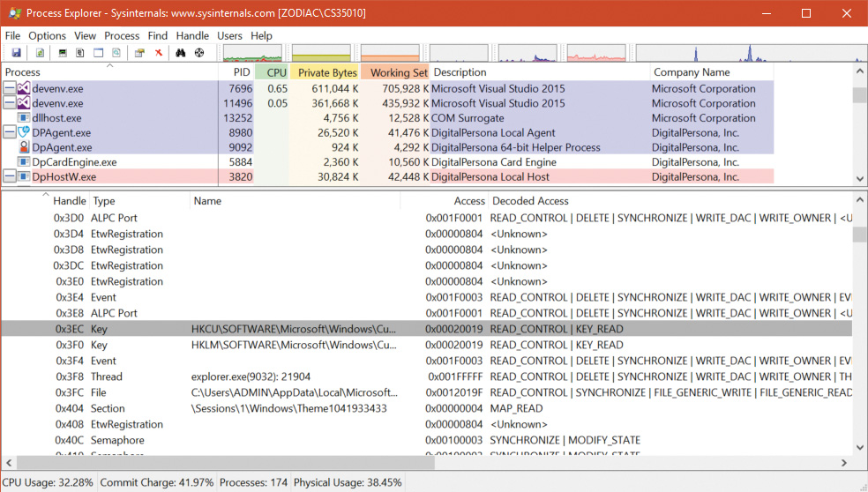868x492 pixels.
Task: Collapse the DPAgent.exe process tree node
Action: tap(9, 133)
